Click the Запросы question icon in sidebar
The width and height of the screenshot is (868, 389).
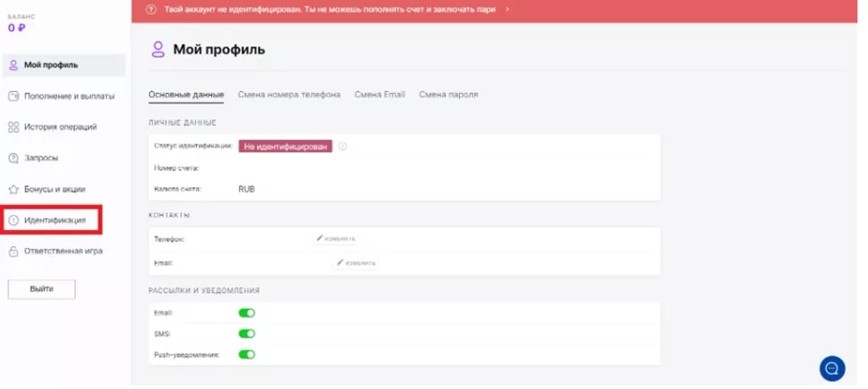coord(14,159)
